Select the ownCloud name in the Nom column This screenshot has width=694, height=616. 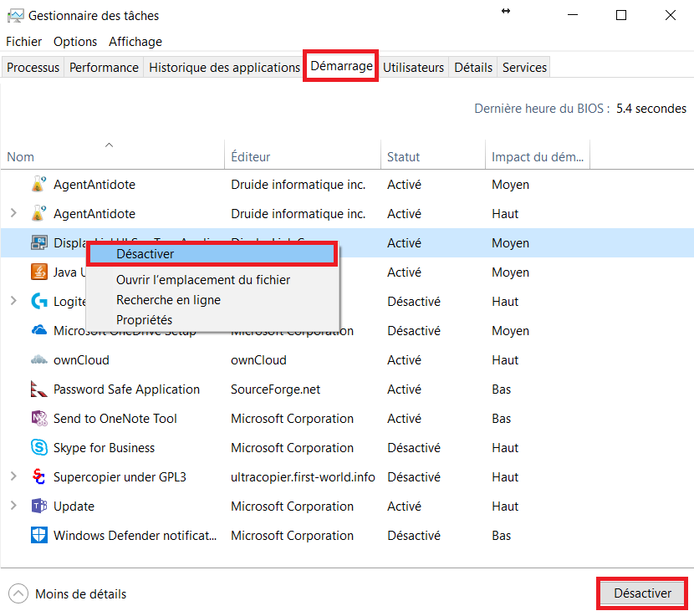[81, 360]
